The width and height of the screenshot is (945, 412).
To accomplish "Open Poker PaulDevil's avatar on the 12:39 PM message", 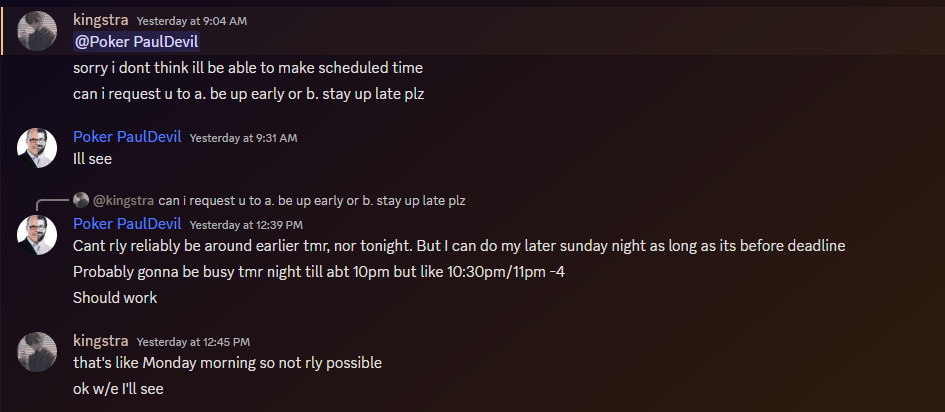I will pyautogui.click(x=37, y=235).
